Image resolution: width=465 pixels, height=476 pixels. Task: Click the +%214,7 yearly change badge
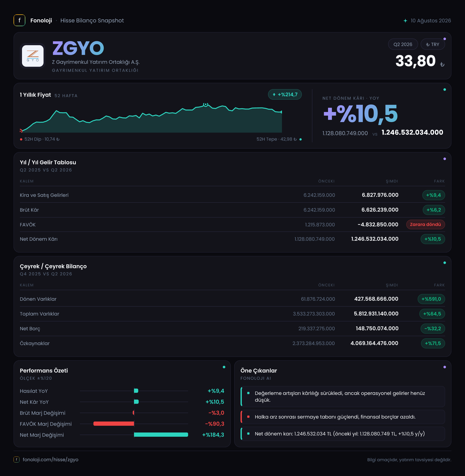pos(285,94)
